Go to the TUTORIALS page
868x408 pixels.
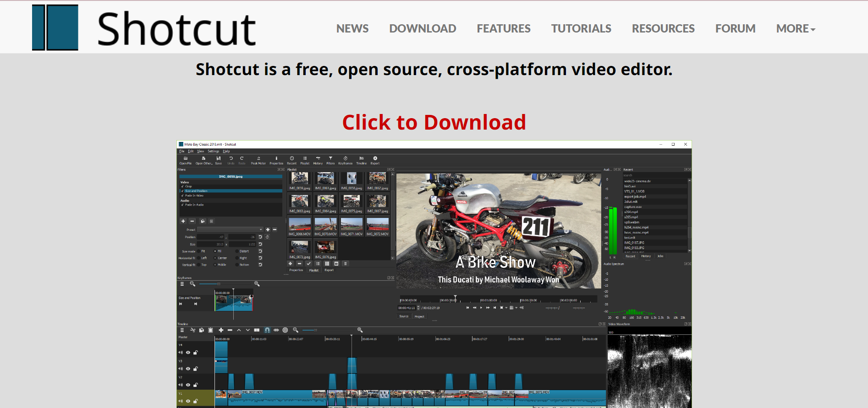click(x=581, y=28)
